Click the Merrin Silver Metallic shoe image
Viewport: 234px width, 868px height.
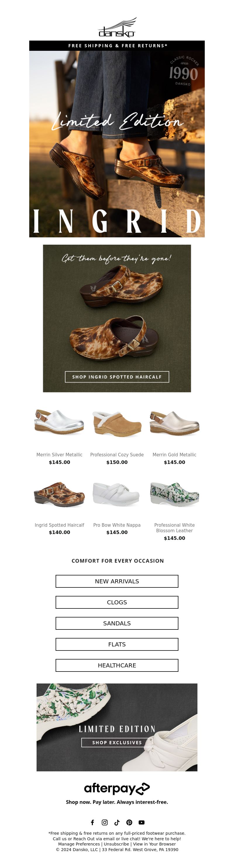coord(59,422)
